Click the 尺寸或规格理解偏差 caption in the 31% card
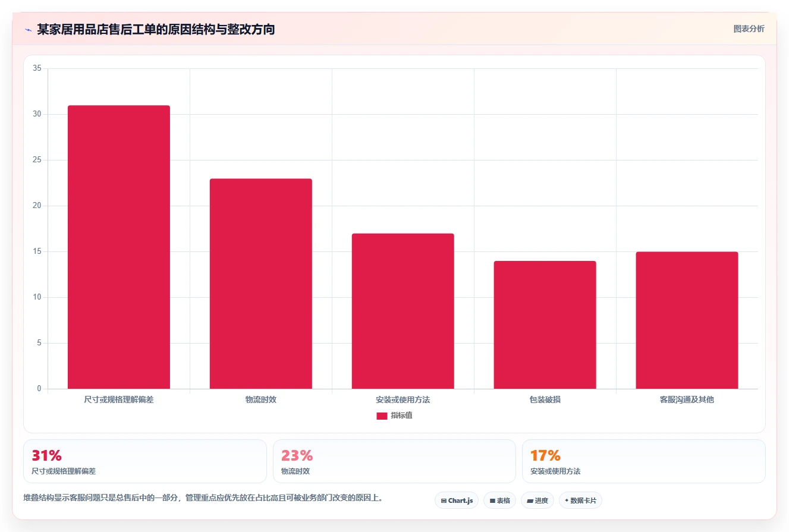Viewport: 789px width, 532px height. (64, 471)
